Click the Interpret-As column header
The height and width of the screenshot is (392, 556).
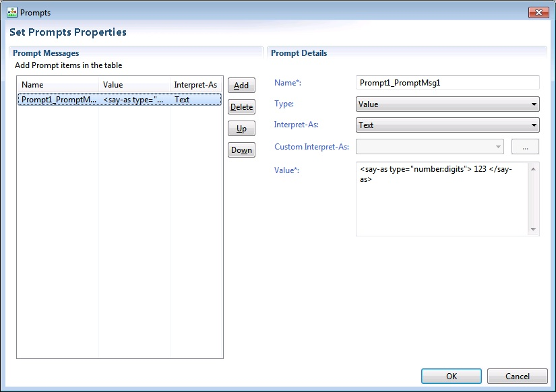click(195, 85)
